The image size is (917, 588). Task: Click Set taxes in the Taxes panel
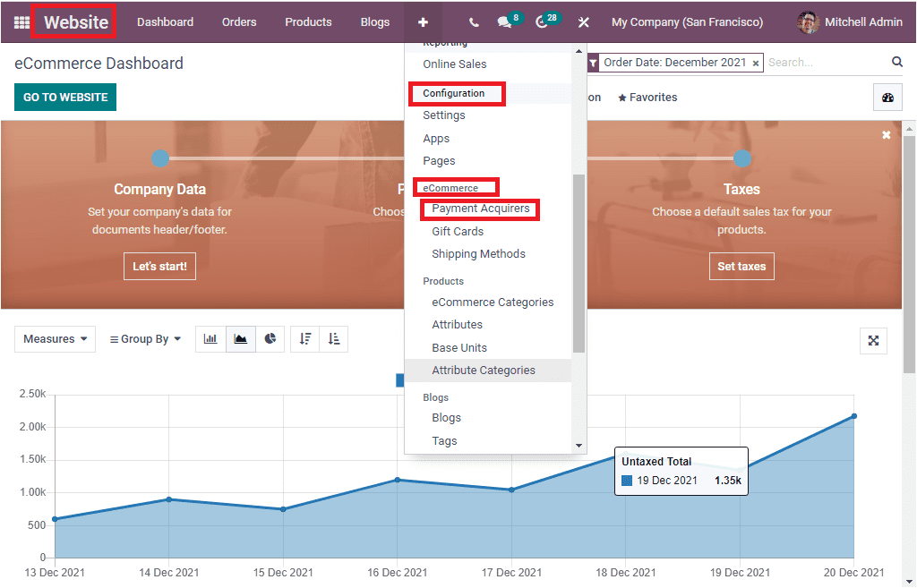(x=741, y=266)
